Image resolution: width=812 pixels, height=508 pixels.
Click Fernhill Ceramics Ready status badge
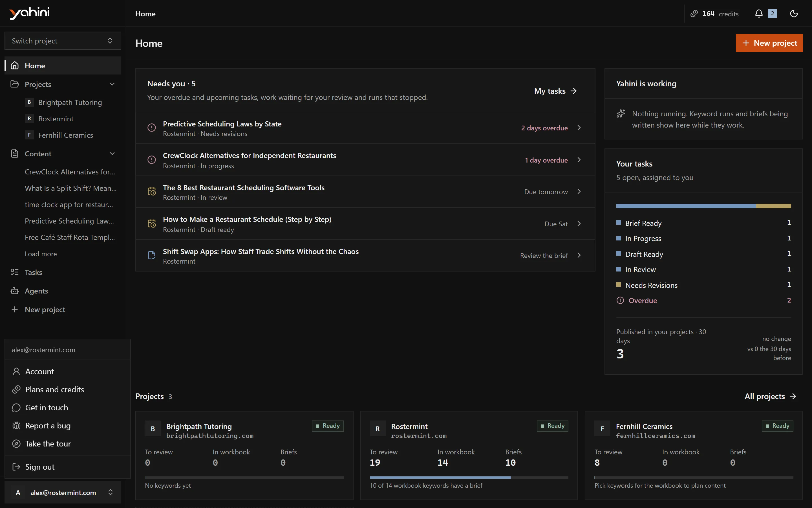[x=777, y=426]
